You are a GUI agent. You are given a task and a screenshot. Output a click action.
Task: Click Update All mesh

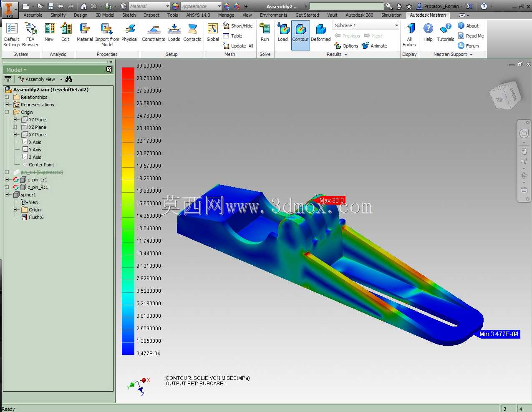pos(238,46)
